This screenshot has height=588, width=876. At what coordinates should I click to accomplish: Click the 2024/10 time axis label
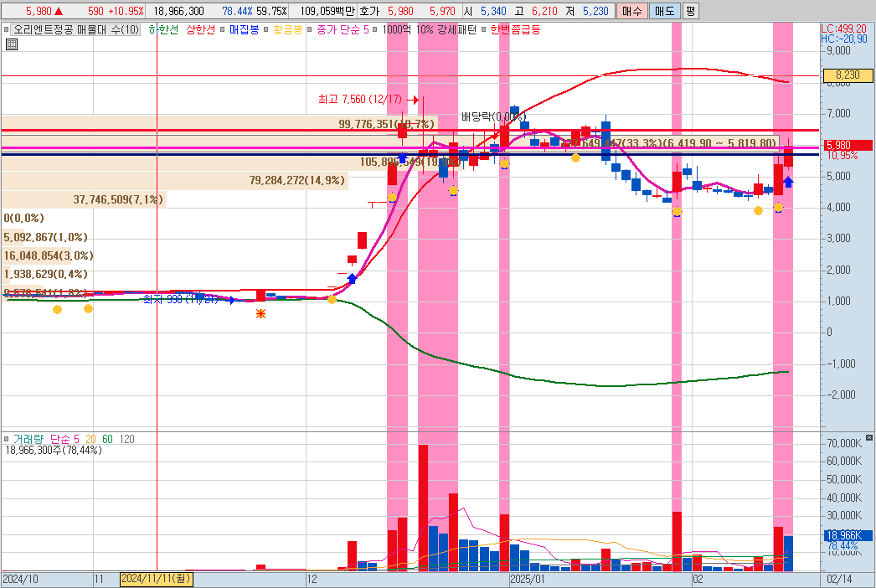pyautogui.click(x=20, y=579)
